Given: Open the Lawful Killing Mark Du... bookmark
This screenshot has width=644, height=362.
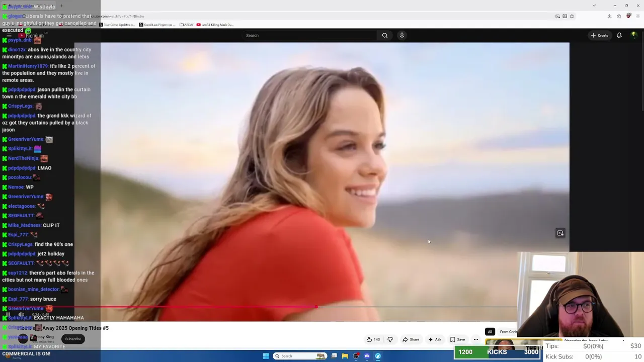Looking at the screenshot, I should 215,25.
